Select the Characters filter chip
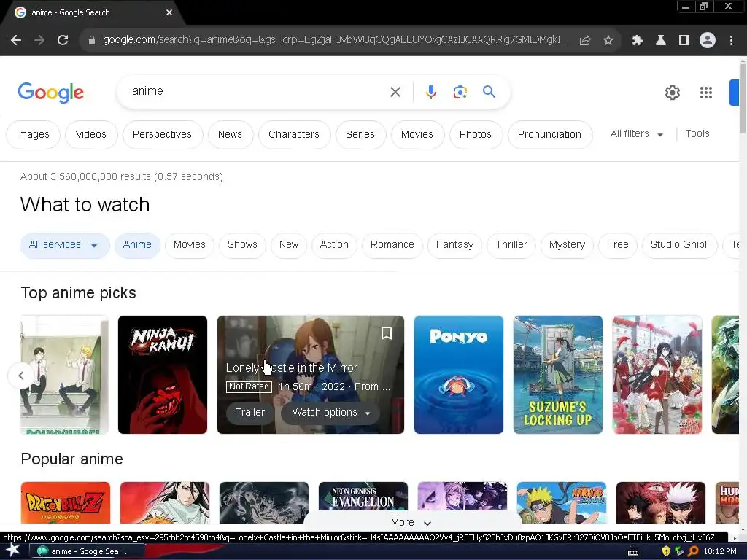747x560 pixels. click(294, 135)
